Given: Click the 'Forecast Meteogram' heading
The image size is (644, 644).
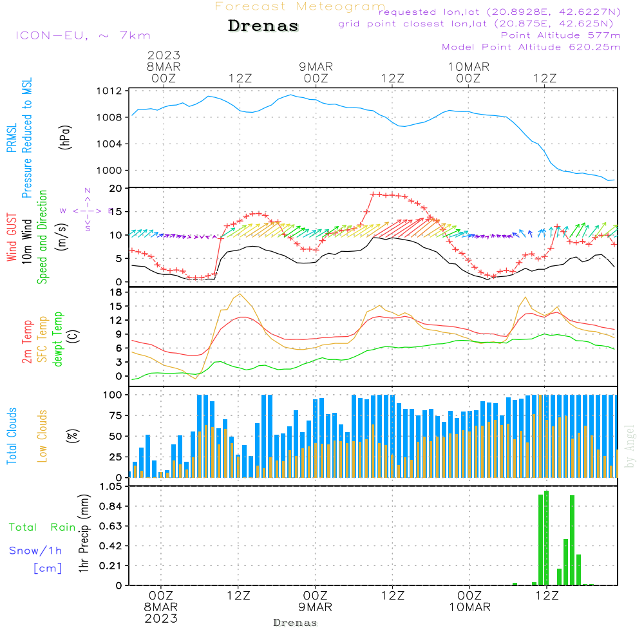Looking at the screenshot, I should pyautogui.click(x=300, y=6).
